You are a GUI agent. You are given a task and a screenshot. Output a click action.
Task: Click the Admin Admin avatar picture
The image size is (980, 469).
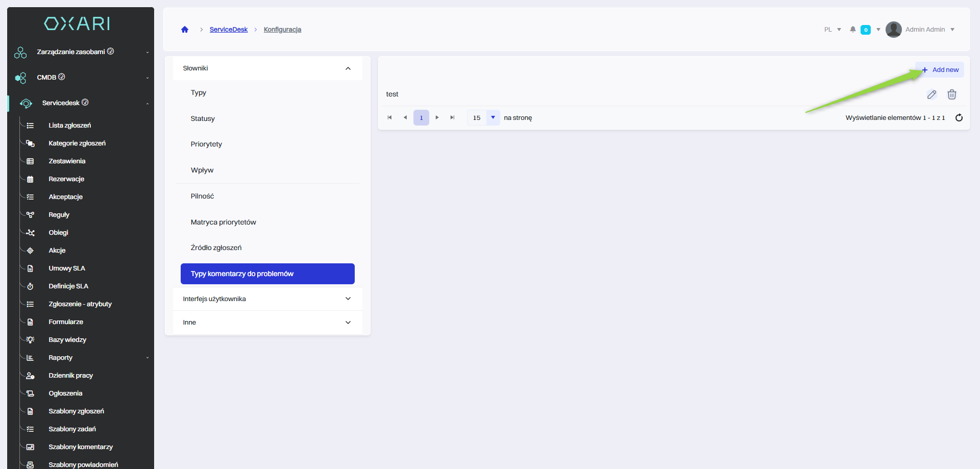click(x=893, y=30)
